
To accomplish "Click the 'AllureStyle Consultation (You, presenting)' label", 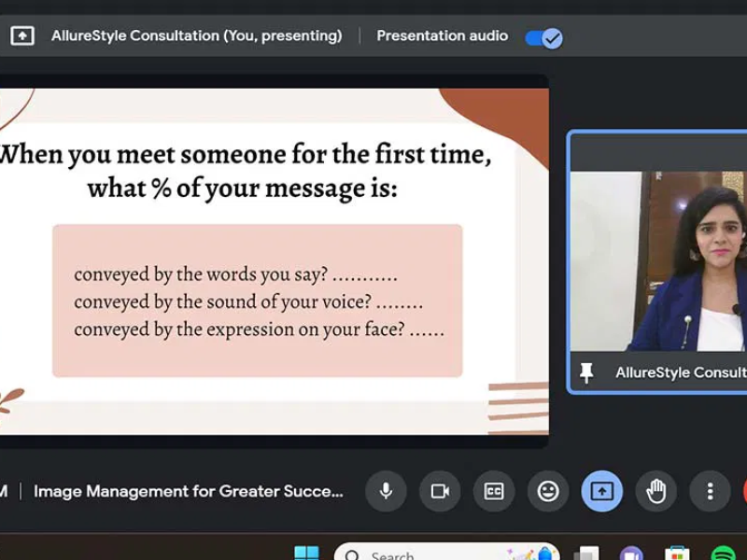I will click(197, 35).
